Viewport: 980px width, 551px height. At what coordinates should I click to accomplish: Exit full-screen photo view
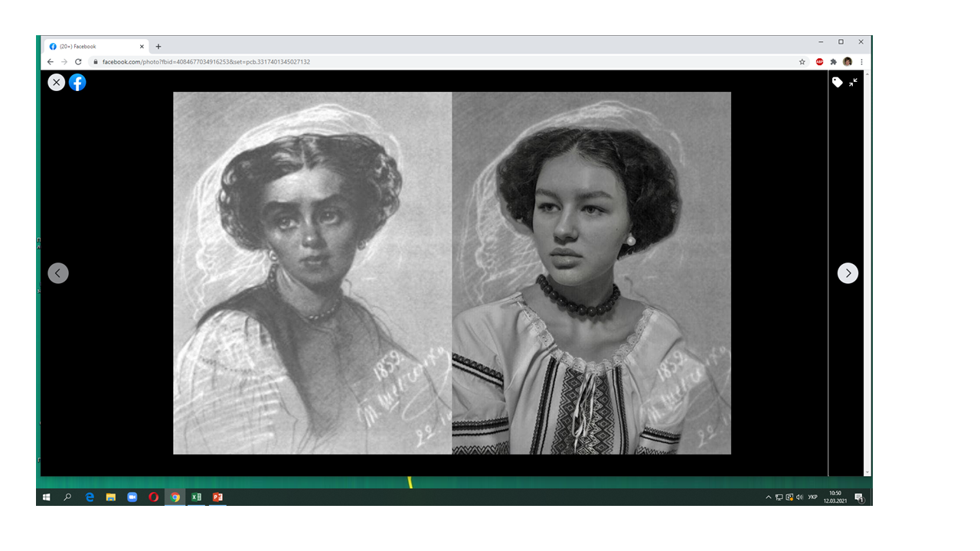click(x=853, y=82)
